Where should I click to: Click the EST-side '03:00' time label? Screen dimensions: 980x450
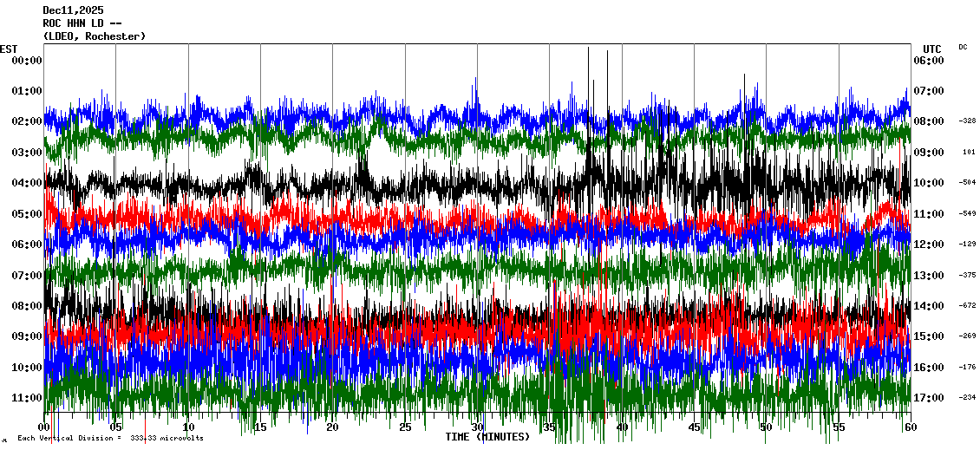pyautogui.click(x=27, y=152)
